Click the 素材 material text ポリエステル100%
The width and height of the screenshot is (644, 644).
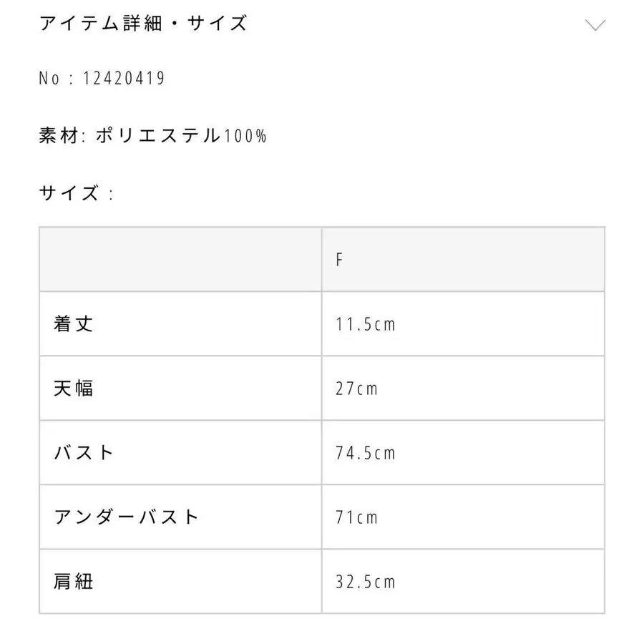click(181, 135)
